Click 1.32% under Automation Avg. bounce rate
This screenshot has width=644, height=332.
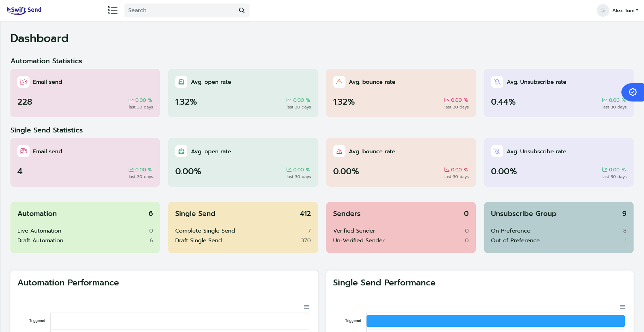344,102
